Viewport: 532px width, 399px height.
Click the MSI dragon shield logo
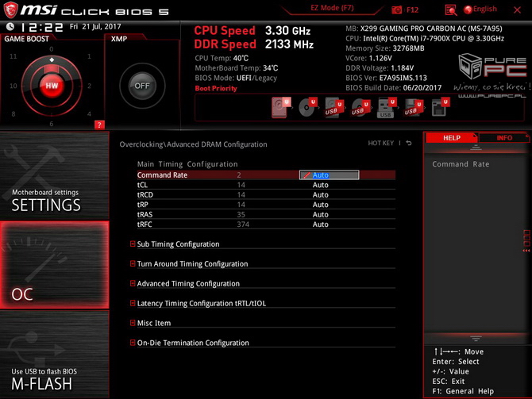11,10
